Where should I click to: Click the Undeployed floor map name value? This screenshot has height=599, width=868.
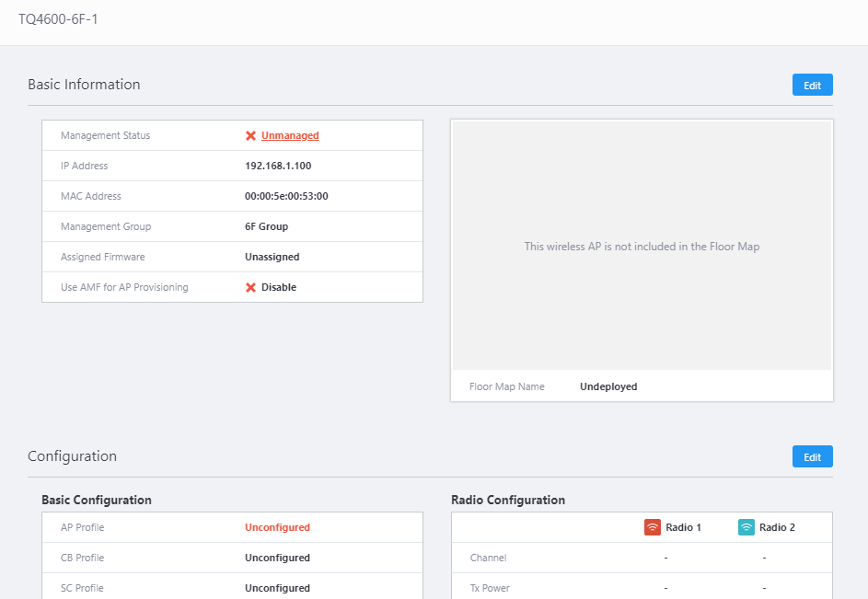click(608, 386)
